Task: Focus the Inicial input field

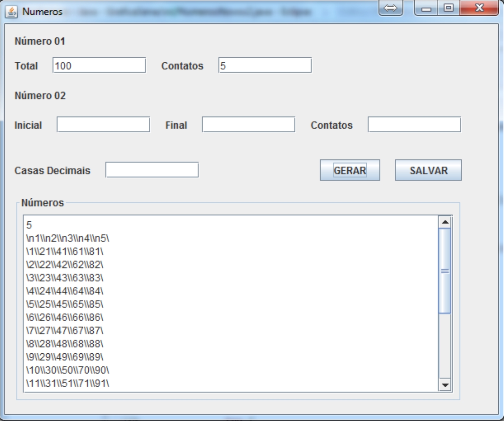Action: click(x=103, y=125)
